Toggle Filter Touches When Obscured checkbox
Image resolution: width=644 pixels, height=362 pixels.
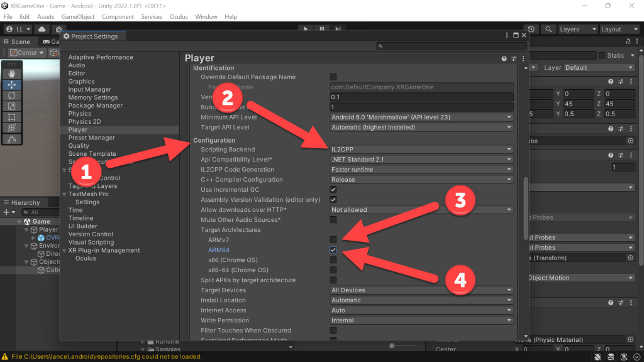[333, 331]
